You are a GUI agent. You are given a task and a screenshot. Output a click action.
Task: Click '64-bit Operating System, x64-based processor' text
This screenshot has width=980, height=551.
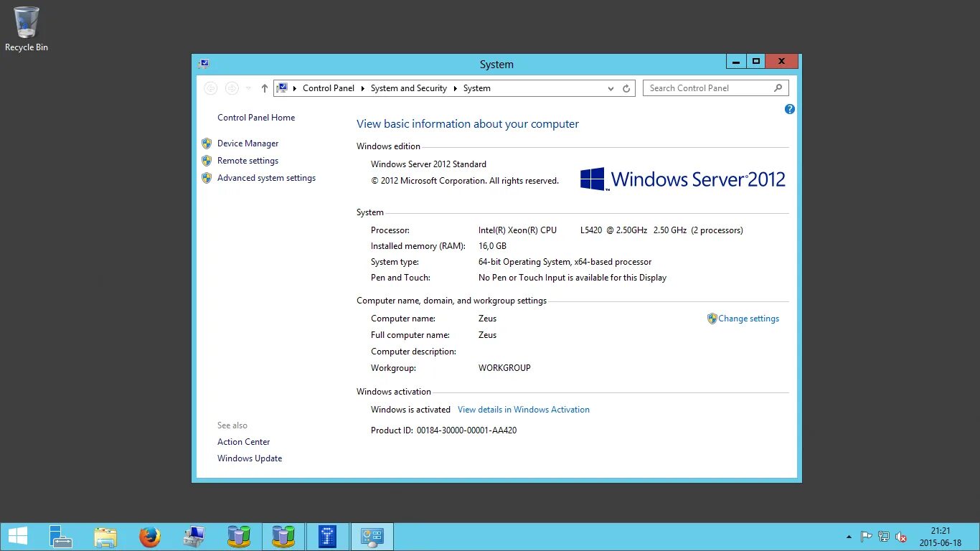point(565,262)
